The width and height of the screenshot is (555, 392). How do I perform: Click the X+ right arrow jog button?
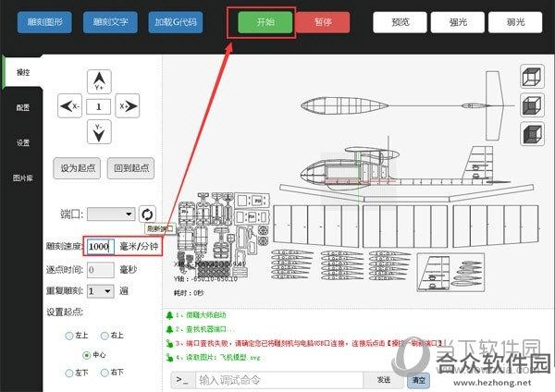[128, 105]
